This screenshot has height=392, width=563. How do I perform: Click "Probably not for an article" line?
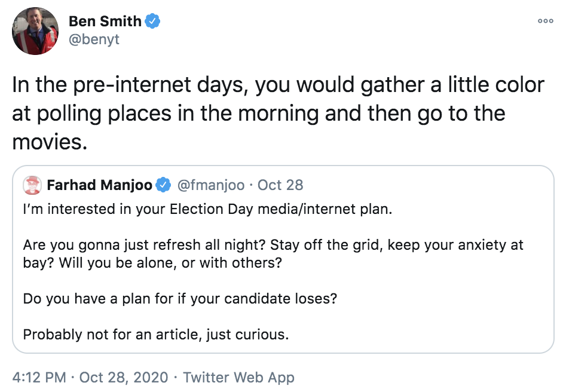pos(156,333)
